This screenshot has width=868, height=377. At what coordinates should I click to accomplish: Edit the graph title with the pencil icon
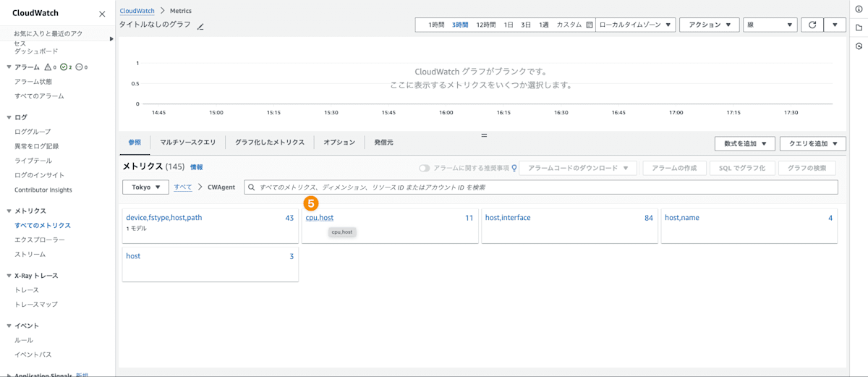(x=200, y=27)
